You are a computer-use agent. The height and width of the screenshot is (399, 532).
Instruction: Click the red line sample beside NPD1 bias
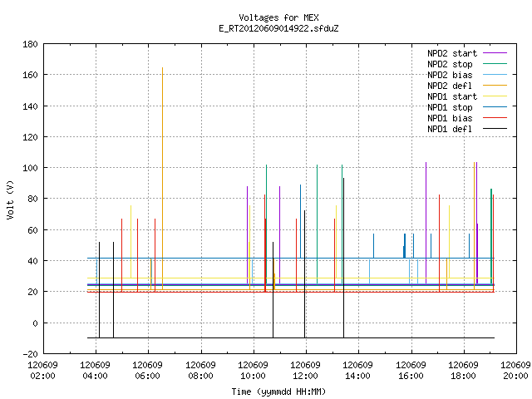click(495, 118)
